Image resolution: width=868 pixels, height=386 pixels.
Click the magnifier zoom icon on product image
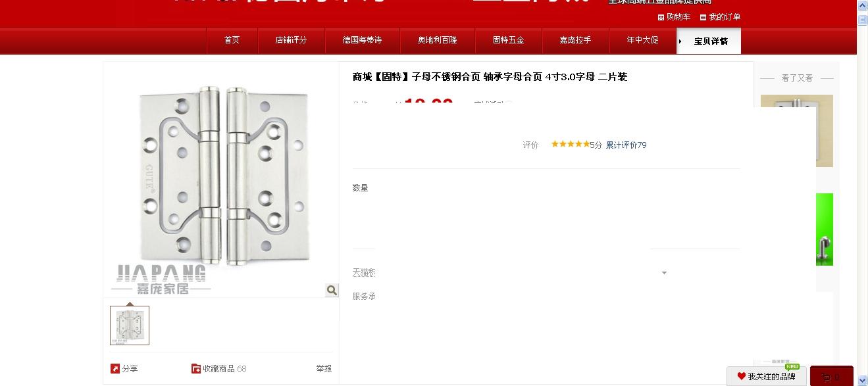point(332,290)
